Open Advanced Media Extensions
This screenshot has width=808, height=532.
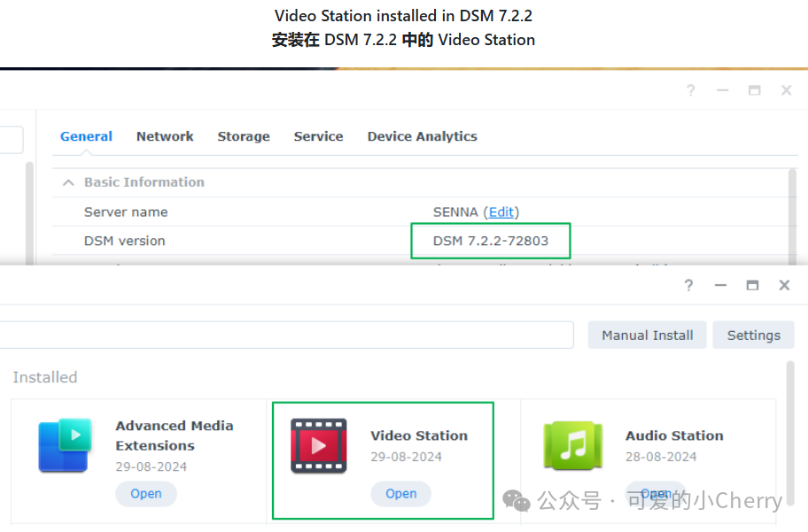click(146, 494)
